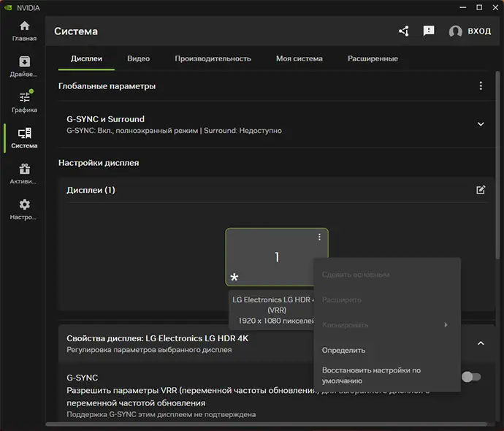The image size is (504, 431).
Task: Click the primary display asterisk marker
Action: click(234, 277)
